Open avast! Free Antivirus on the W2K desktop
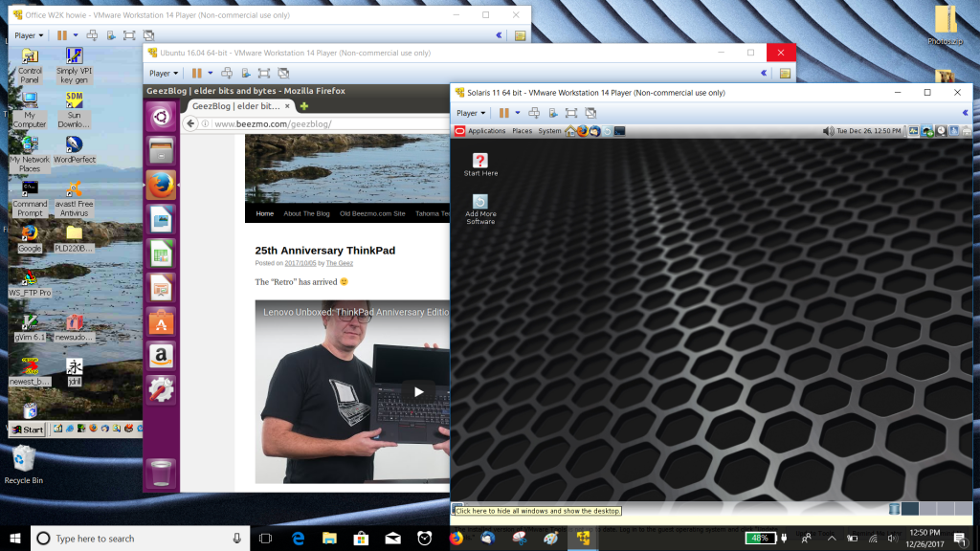Screen dimensions: 980x551 tap(74, 199)
